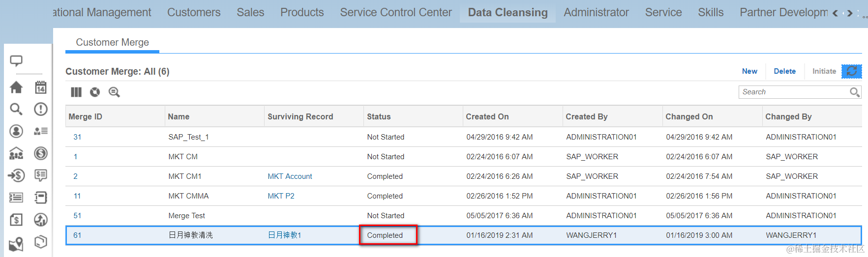Sort by the Status column header

pyautogui.click(x=379, y=116)
